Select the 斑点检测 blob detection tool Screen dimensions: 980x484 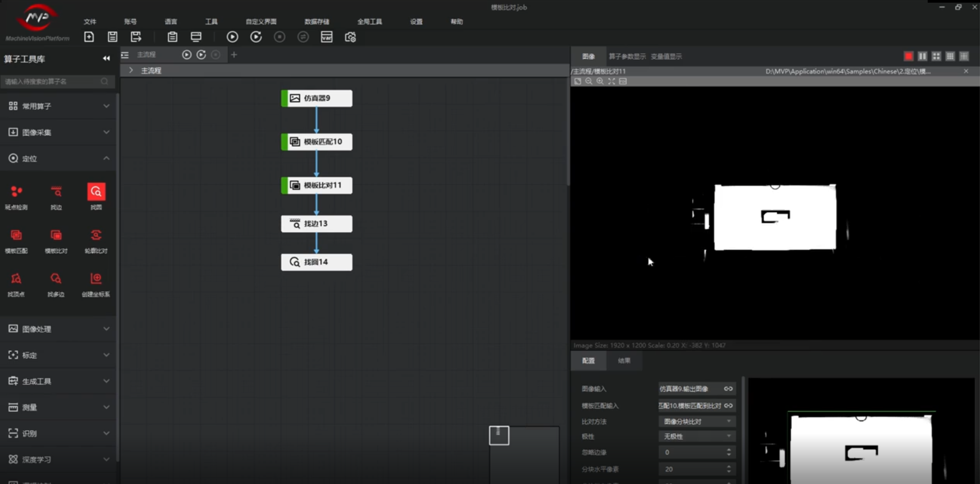coord(17,196)
